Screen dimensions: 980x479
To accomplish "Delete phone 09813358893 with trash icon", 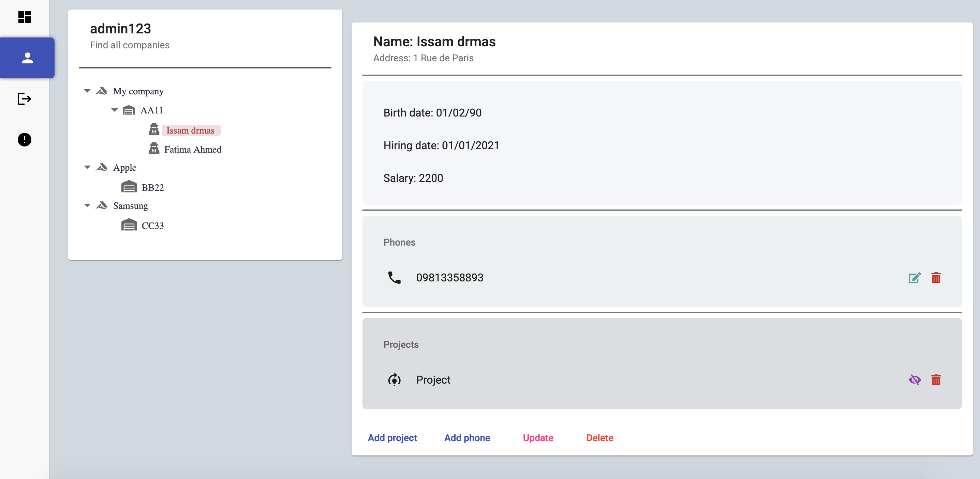I will tap(936, 278).
